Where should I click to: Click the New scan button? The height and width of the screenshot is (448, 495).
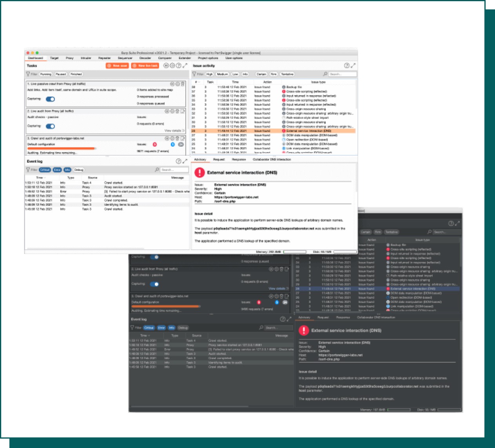click(x=117, y=65)
